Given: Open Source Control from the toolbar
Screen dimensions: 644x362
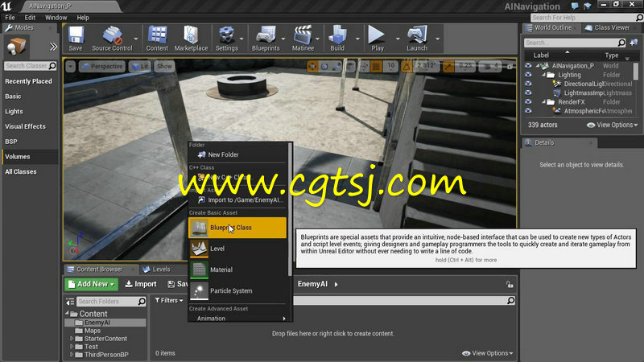Looking at the screenshot, I should pyautogui.click(x=112, y=39).
